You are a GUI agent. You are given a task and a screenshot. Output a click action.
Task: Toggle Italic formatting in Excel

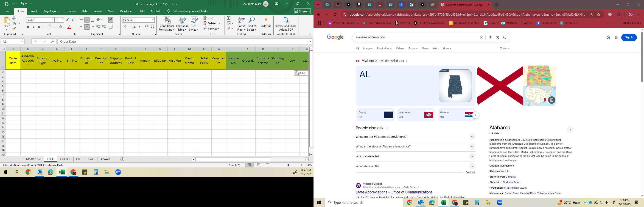tap(34, 27)
